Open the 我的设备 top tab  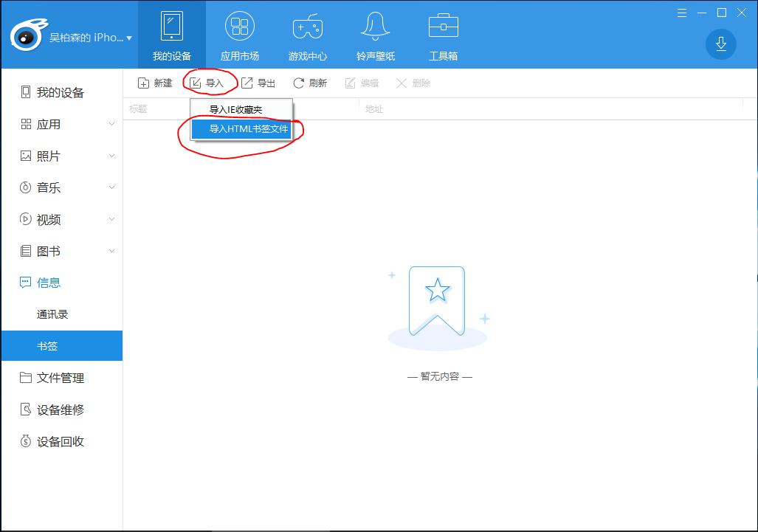coord(172,35)
